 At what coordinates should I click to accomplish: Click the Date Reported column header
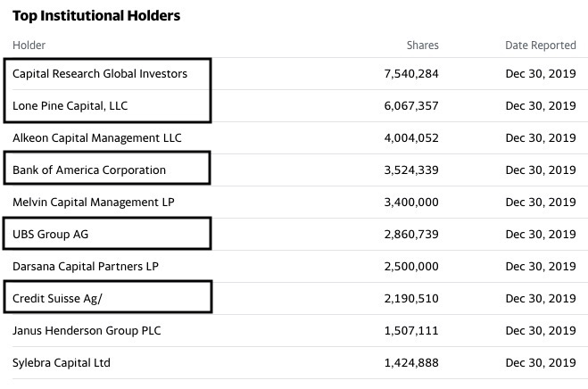pos(540,45)
